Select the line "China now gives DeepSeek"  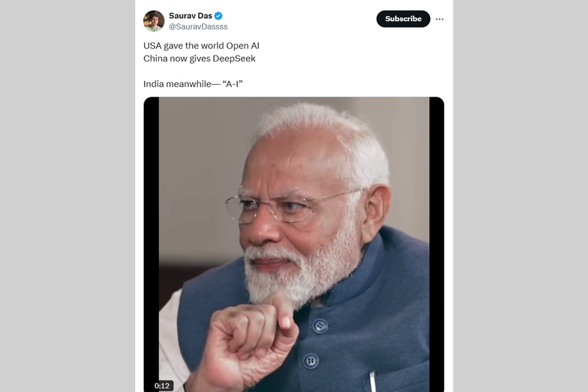199,58
